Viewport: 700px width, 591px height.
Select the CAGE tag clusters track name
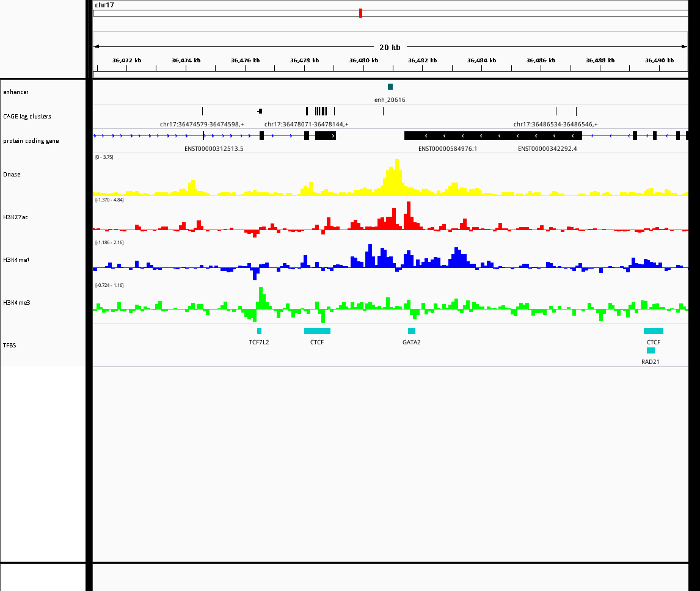(27, 117)
